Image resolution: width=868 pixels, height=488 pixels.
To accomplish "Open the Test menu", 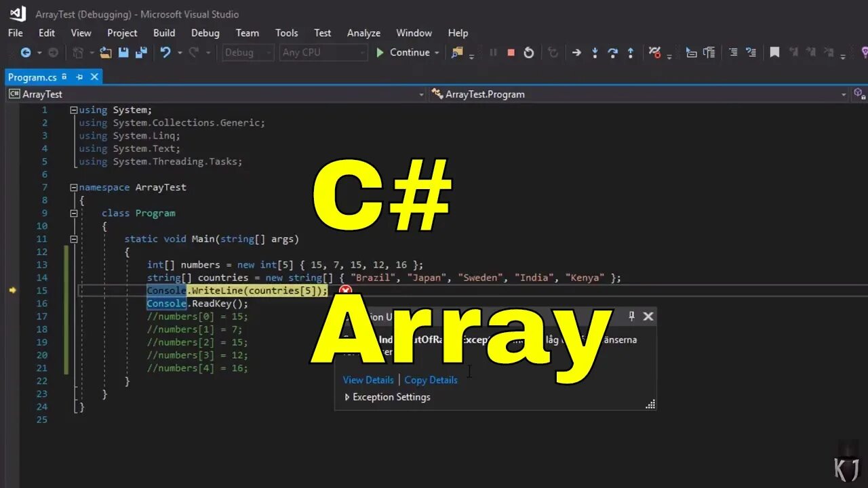I will click(323, 33).
